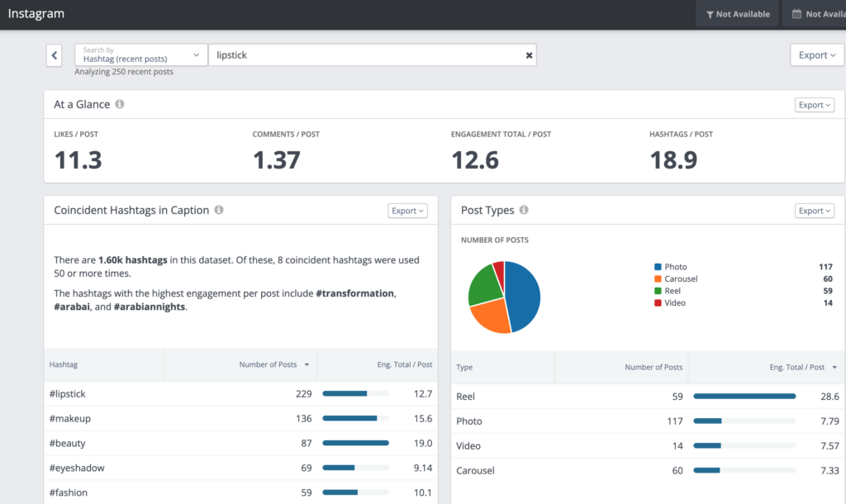The width and height of the screenshot is (846, 504).
Task: Open the Search by Hashtag dropdown
Action: (140, 55)
